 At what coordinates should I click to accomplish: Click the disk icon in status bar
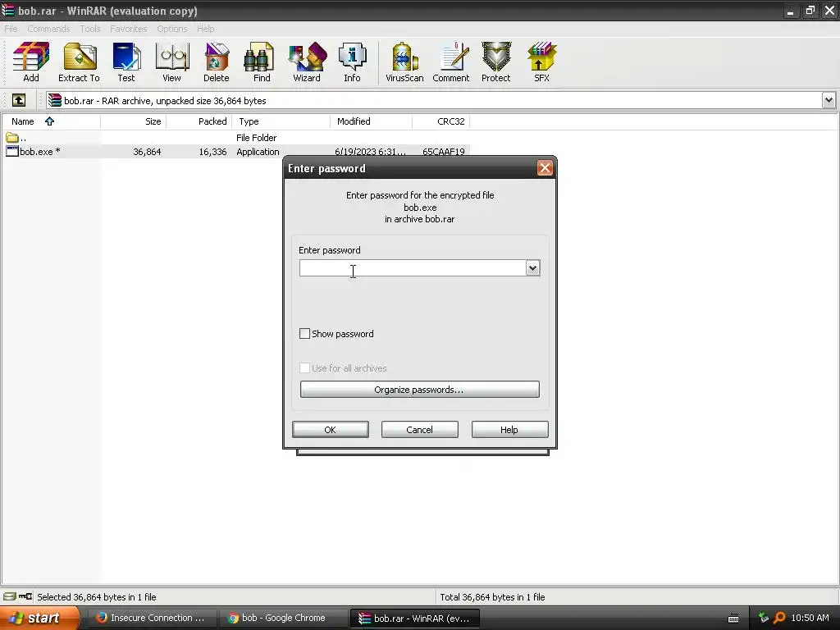[x=10, y=596]
